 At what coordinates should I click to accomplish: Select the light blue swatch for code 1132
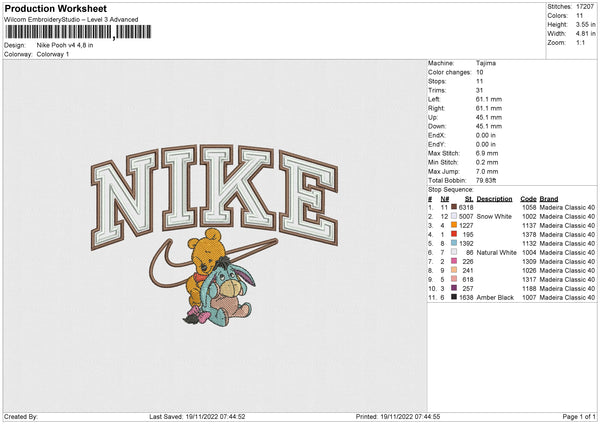point(454,243)
